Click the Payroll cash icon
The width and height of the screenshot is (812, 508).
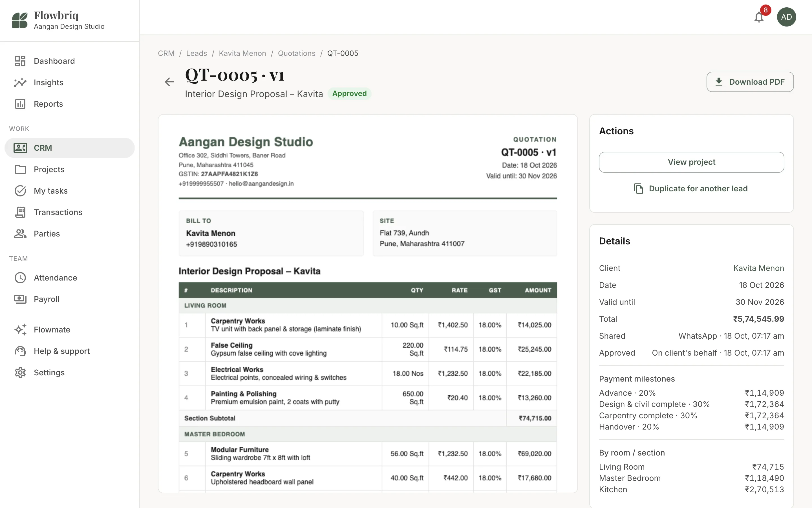click(x=20, y=299)
